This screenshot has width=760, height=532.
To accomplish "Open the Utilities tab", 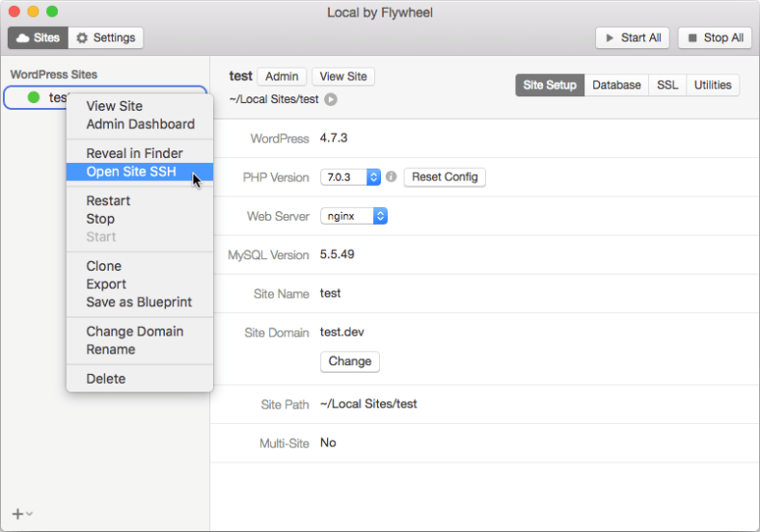I will (713, 85).
